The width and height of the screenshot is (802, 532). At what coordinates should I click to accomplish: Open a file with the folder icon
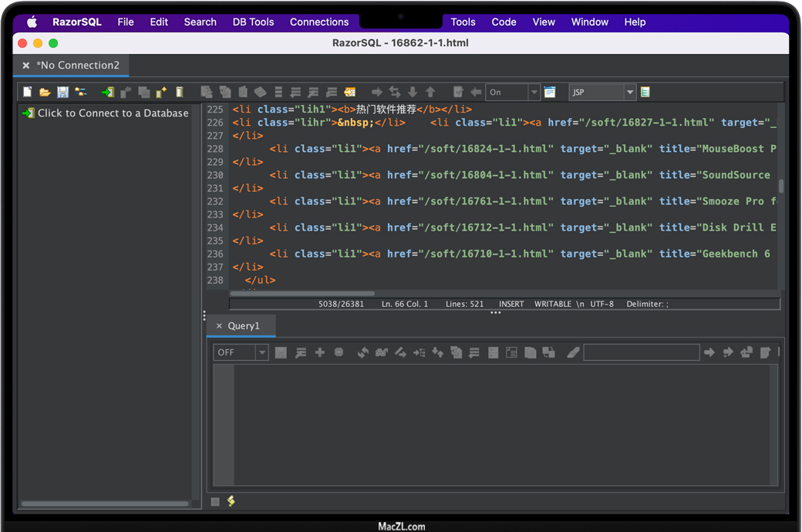coord(45,93)
